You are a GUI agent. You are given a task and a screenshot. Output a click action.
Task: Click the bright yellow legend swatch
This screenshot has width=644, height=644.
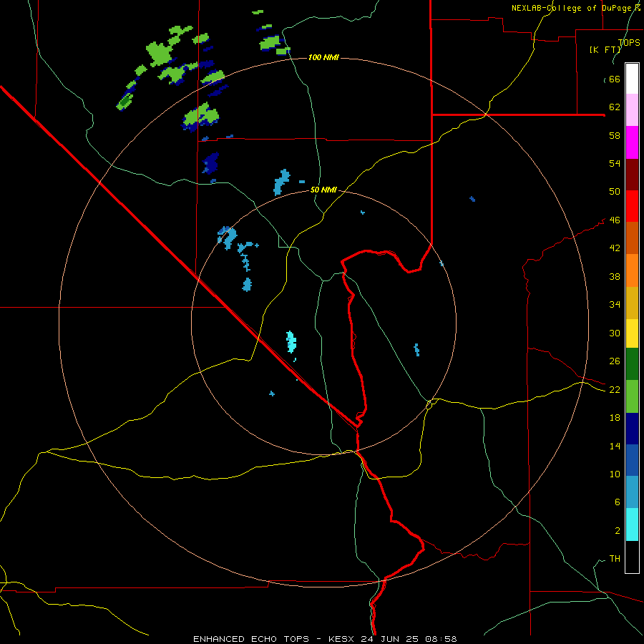point(632,333)
